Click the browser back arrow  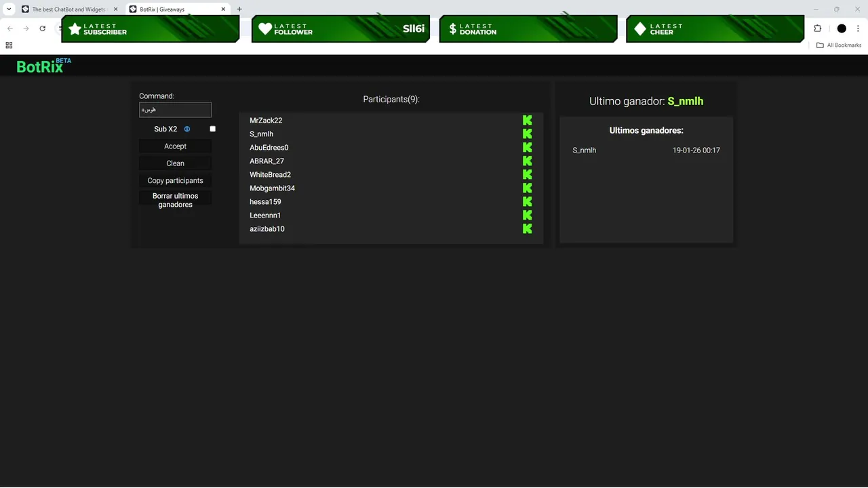[x=9, y=28]
